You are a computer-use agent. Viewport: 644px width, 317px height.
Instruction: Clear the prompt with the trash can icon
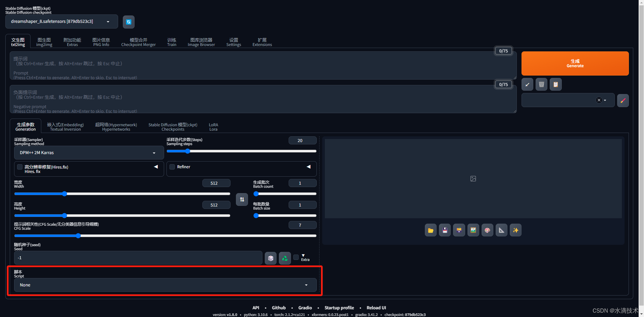[541, 84]
